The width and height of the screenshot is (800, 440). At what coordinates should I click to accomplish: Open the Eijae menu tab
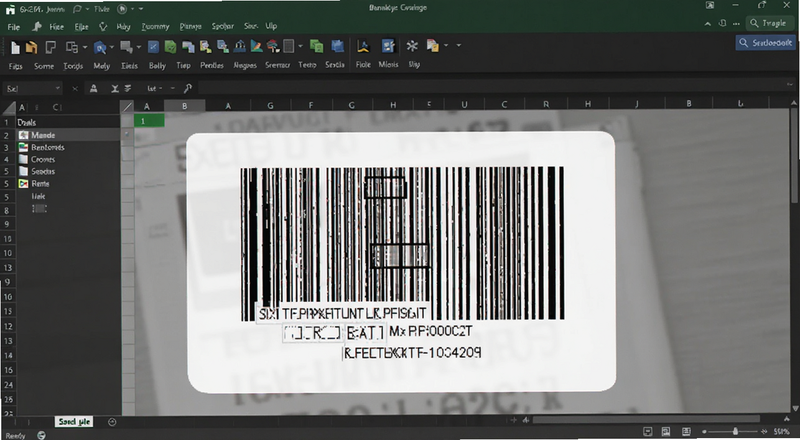point(81,27)
